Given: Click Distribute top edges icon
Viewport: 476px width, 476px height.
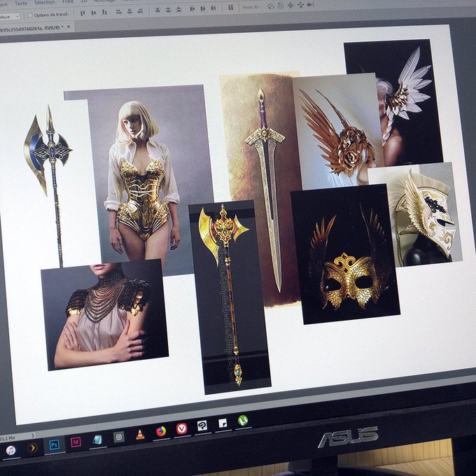Looking at the screenshot, I should 157,10.
